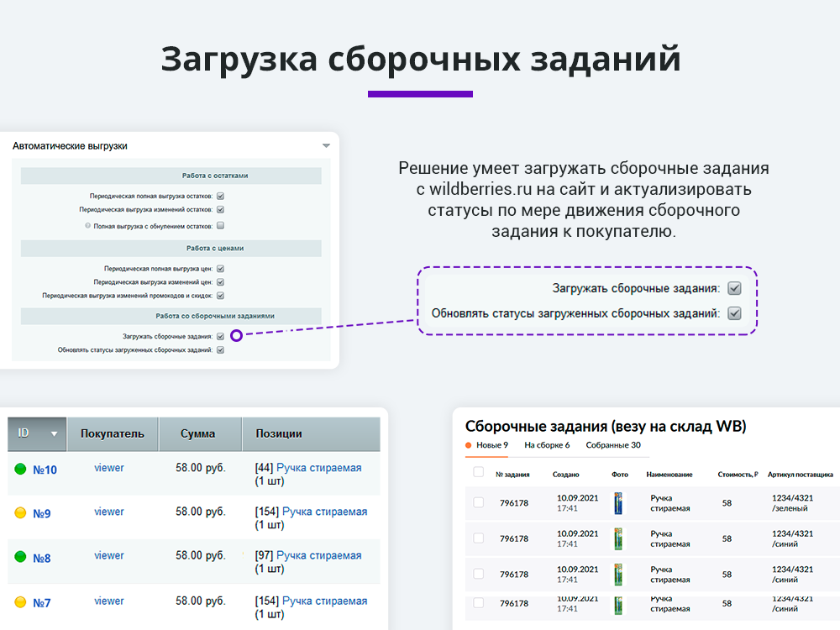Viewport: 840px width, 630px height.
Task: Select all assembly tasks via header checkbox
Action: click(477, 472)
